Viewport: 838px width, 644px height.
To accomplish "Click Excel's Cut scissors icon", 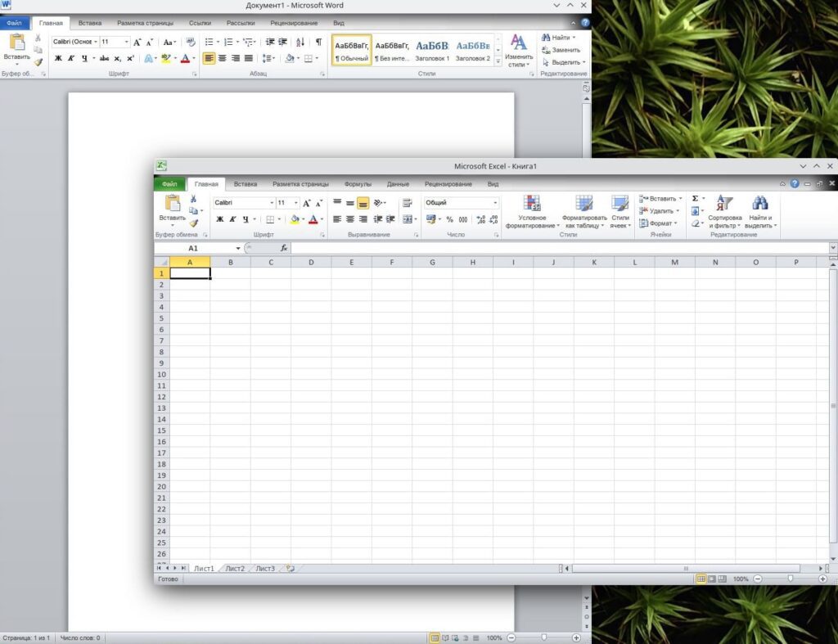I will [x=193, y=199].
